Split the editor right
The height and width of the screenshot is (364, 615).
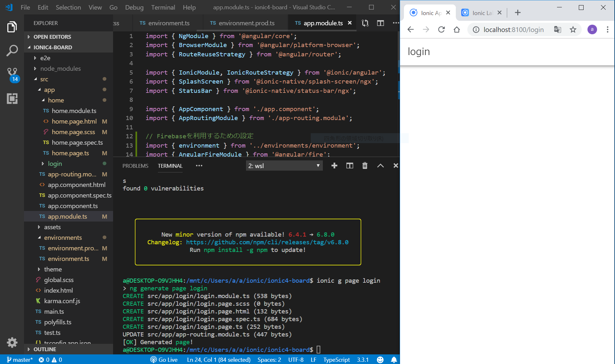[380, 23]
